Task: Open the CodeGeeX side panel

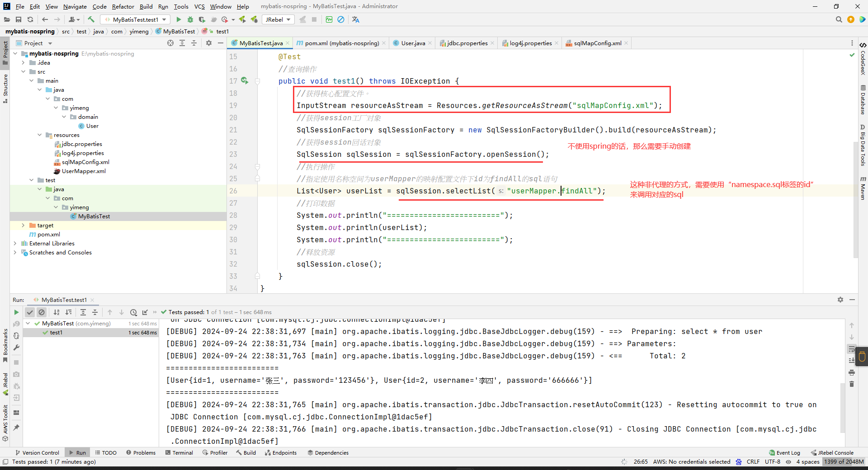Action: click(863, 59)
